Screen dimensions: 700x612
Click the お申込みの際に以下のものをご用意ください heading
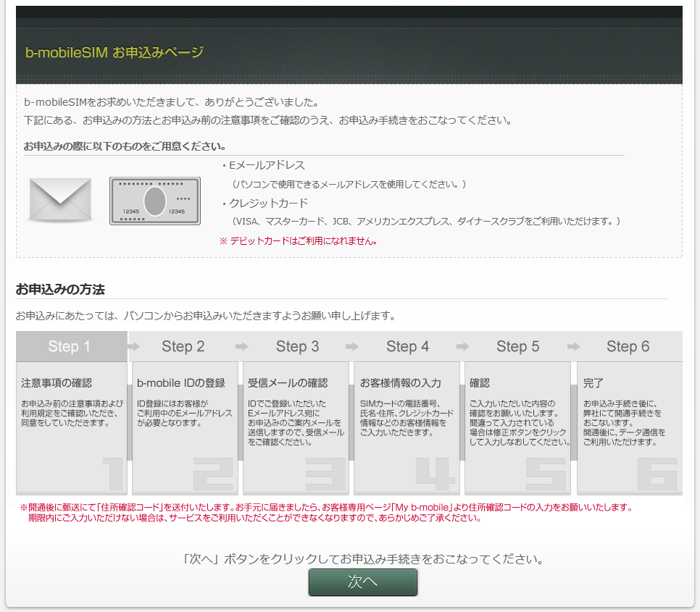tap(125, 146)
